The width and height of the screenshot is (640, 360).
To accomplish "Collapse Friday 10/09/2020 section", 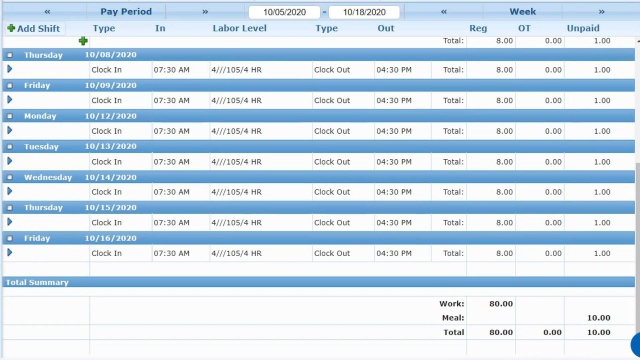I will click(10, 86).
